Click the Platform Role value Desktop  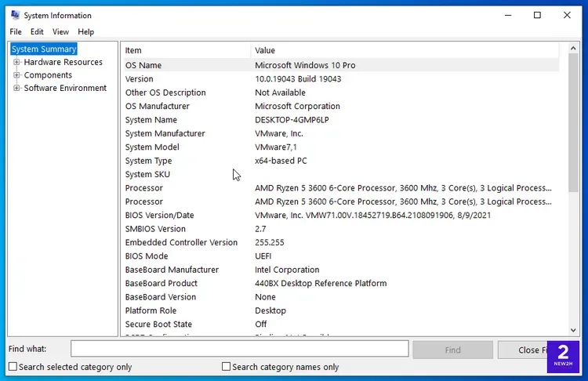[270, 310]
